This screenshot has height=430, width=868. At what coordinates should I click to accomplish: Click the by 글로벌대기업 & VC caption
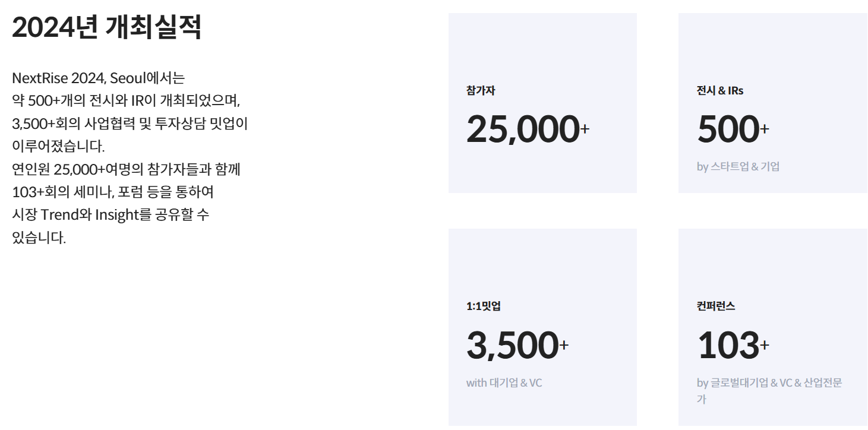769,391
